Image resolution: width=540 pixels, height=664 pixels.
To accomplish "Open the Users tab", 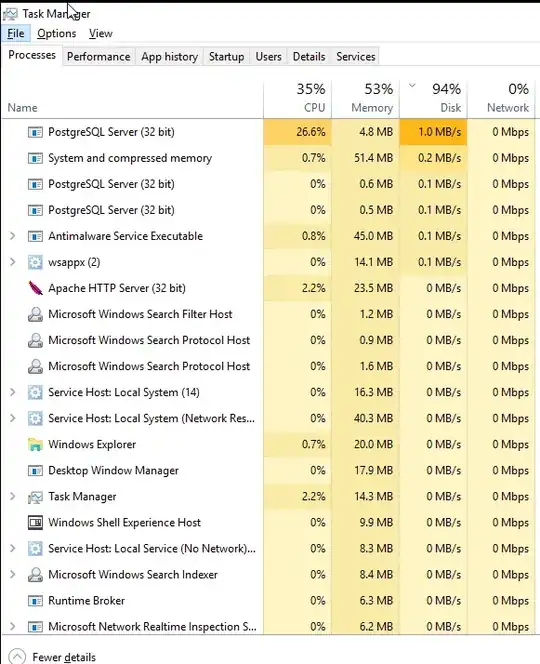I will (269, 57).
